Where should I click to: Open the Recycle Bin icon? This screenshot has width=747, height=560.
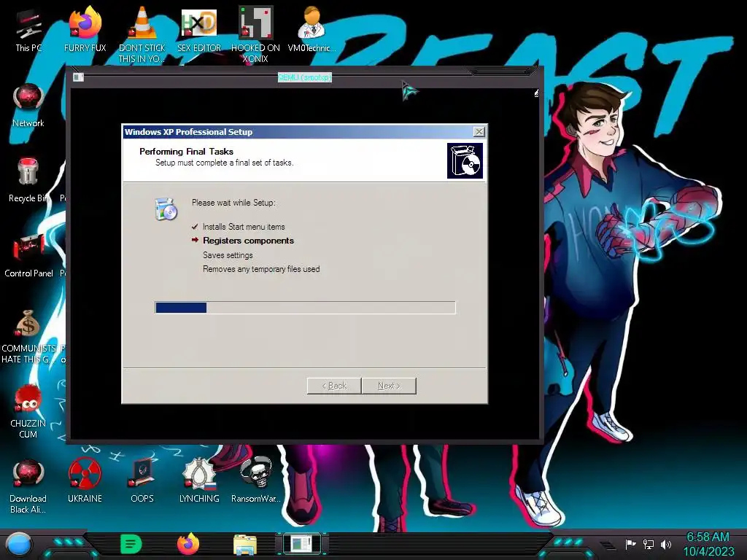(28, 181)
